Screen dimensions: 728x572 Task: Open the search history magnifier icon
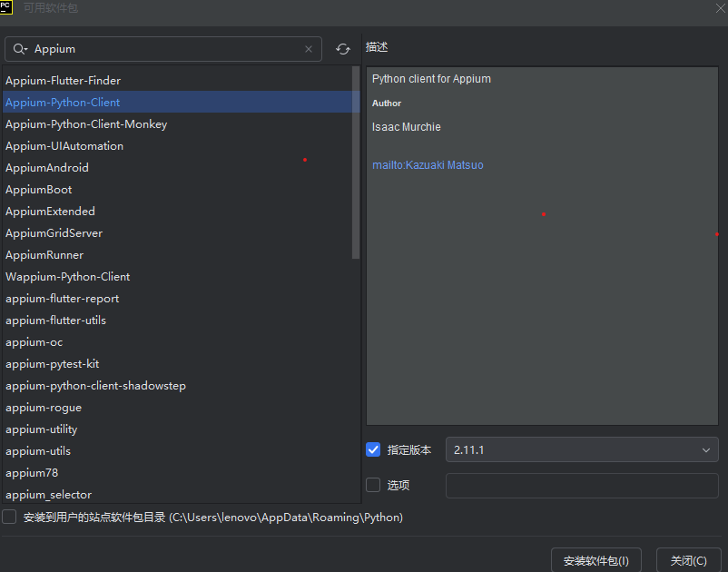click(x=20, y=49)
